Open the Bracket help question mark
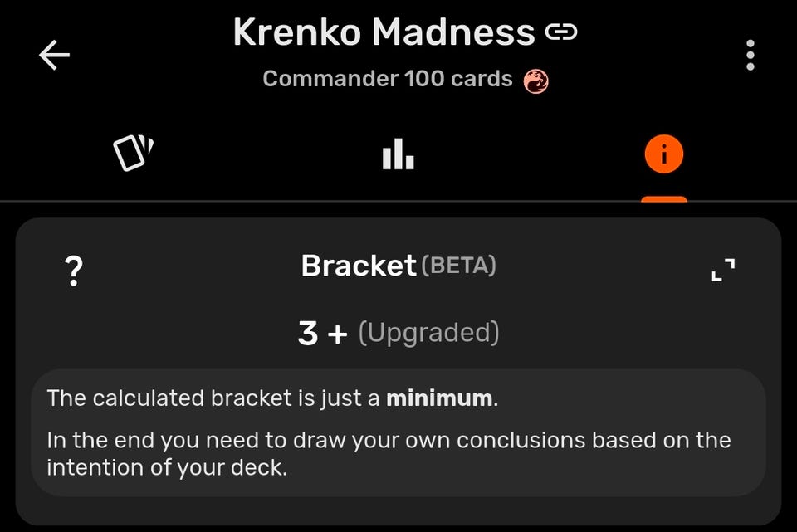Image resolution: width=797 pixels, height=532 pixels. tap(74, 271)
